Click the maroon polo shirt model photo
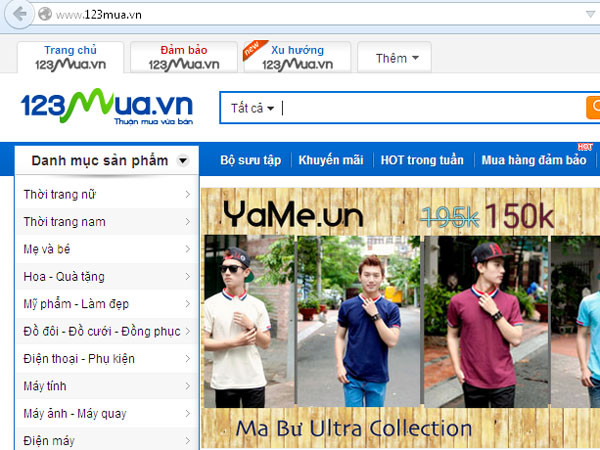The width and height of the screenshot is (600, 450). (486, 321)
